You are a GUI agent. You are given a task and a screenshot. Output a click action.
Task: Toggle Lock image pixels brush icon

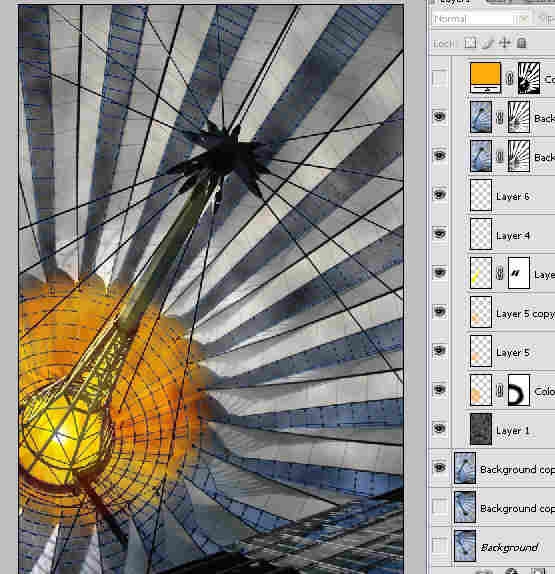(x=488, y=43)
